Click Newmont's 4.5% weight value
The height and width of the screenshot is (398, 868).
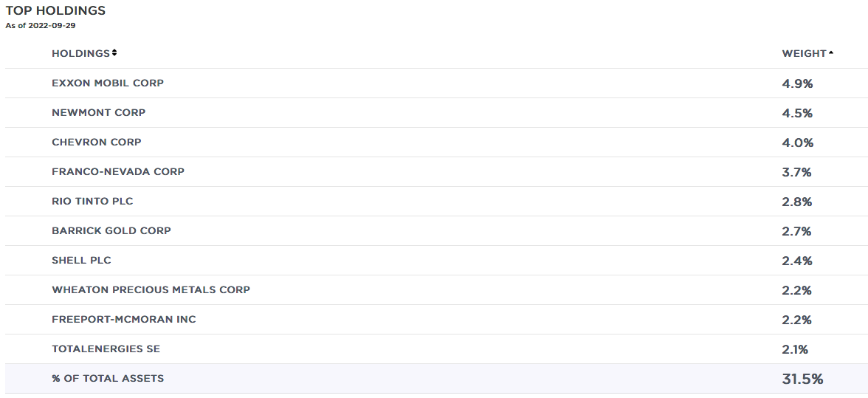pos(797,113)
